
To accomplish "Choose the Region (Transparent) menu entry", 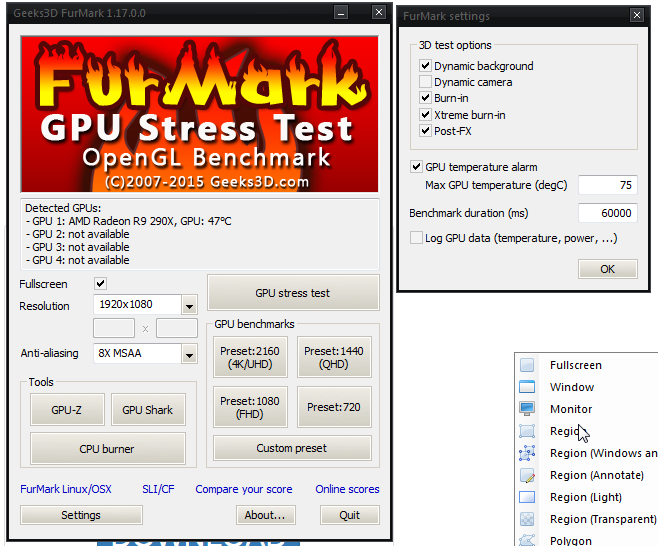I will 603,519.
